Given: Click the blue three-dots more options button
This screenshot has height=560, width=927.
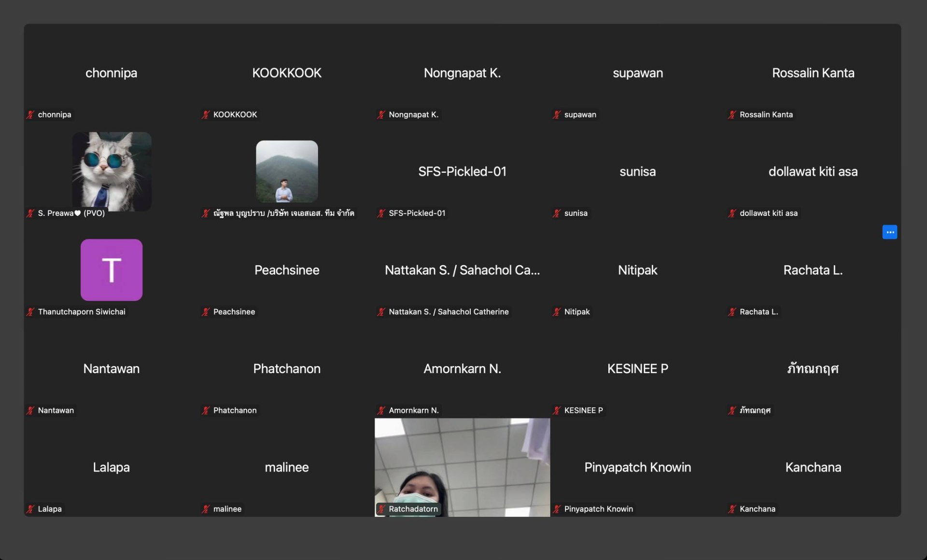Looking at the screenshot, I should tap(889, 232).
